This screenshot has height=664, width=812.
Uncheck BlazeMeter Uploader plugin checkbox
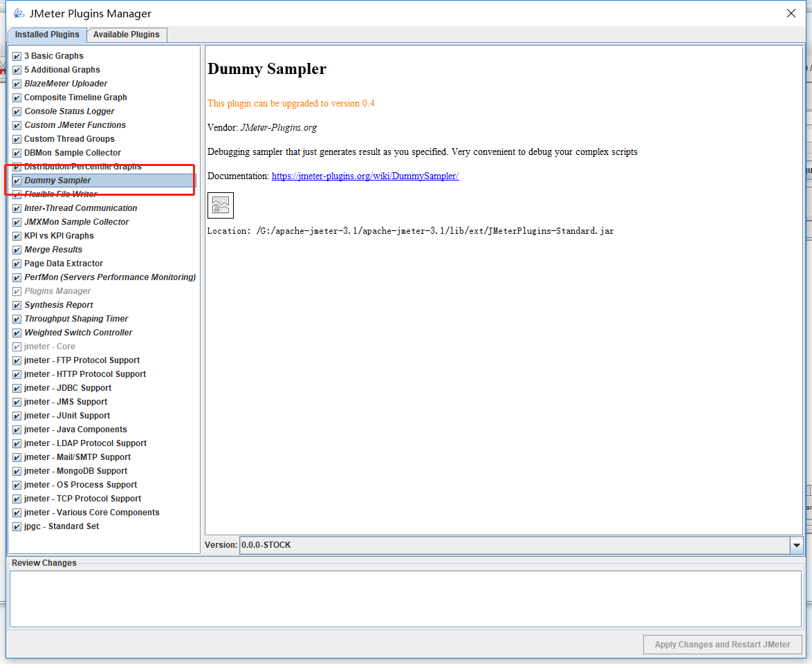click(17, 84)
